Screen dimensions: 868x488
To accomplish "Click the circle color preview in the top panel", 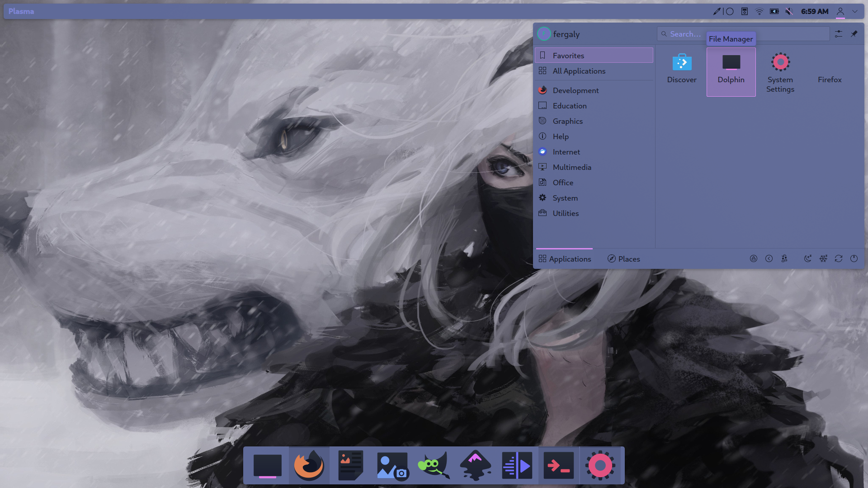I will [730, 11].
